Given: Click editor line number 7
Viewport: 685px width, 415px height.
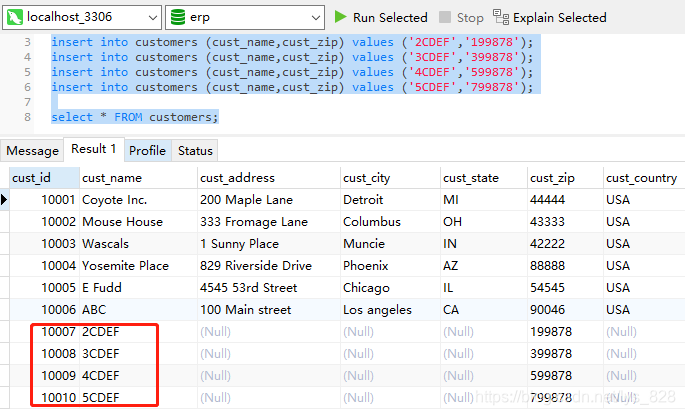Looking at the screenshot, I should pos(27,102).
